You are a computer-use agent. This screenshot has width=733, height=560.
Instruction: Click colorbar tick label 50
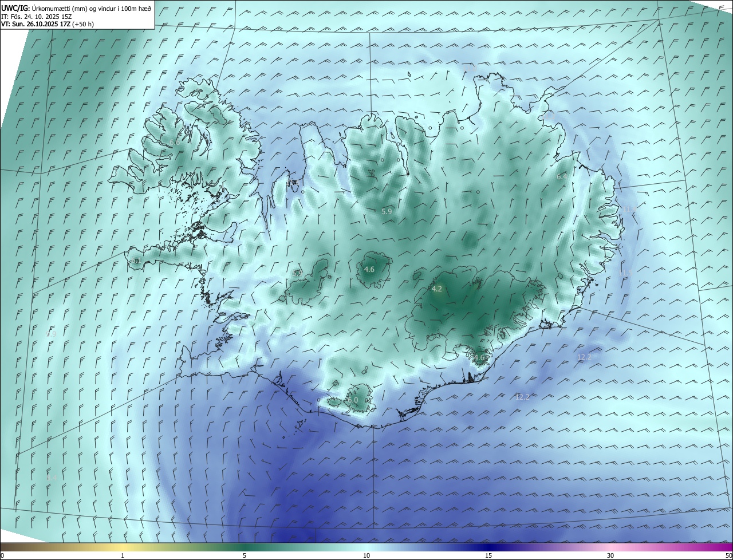[728, 555]
